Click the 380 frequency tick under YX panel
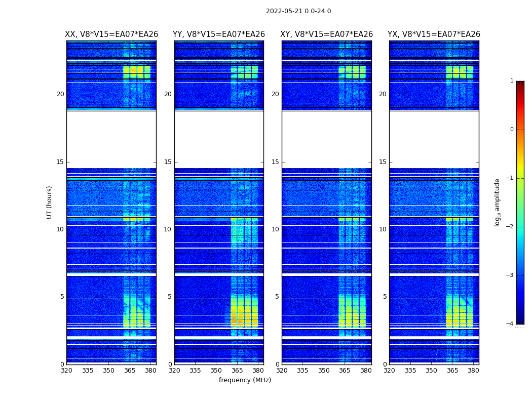 pyautogui.click(x=473, y=371)
